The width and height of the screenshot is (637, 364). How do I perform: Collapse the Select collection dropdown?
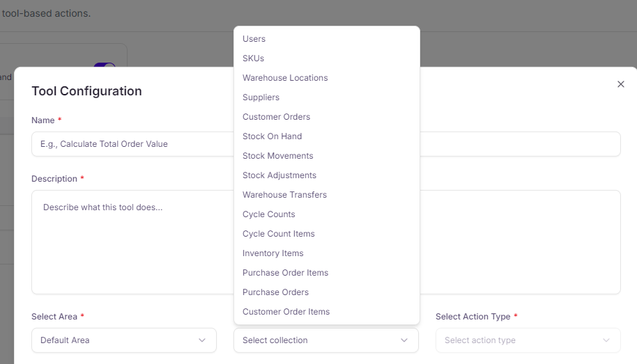(325, 340)
